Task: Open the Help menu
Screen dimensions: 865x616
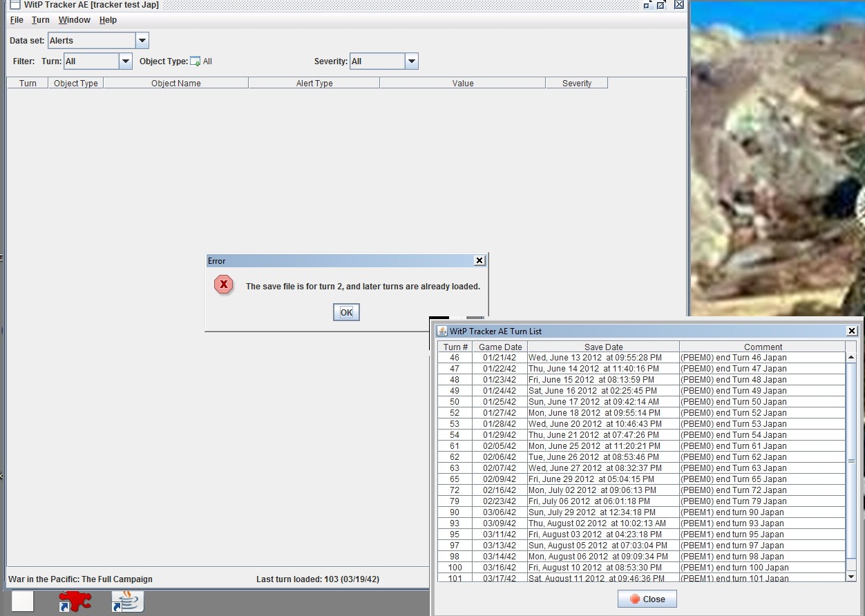Action: [108, 20]
